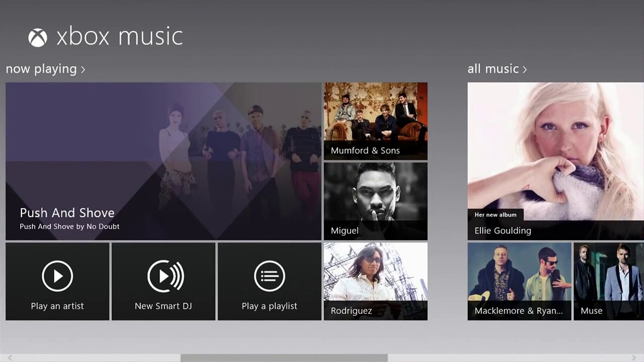This screenshot has height=362, width=644.
Task: Select the Macklemore & Ryan tile
Action: pyautogui.click(x=519, y=281)
